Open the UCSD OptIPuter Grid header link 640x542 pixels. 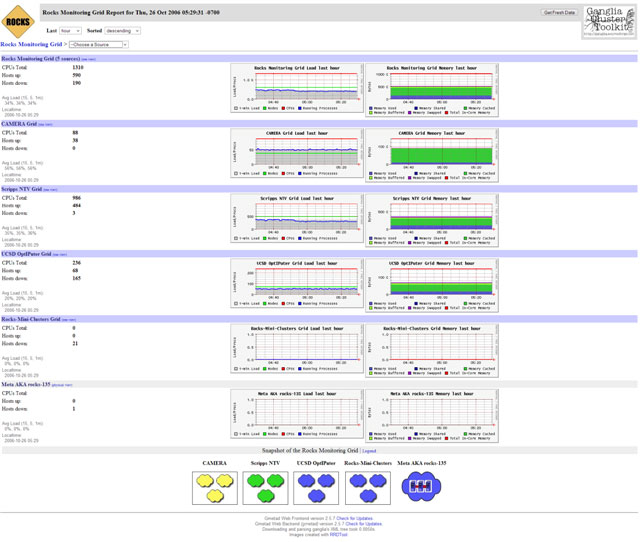point(26,254)
